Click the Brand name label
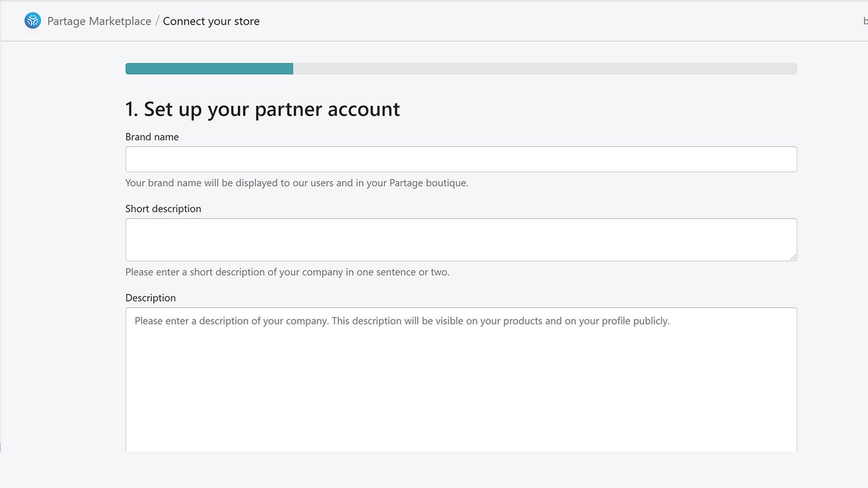Image resolution: width=868 pixels, height=488 pixels. coord(152,137)
